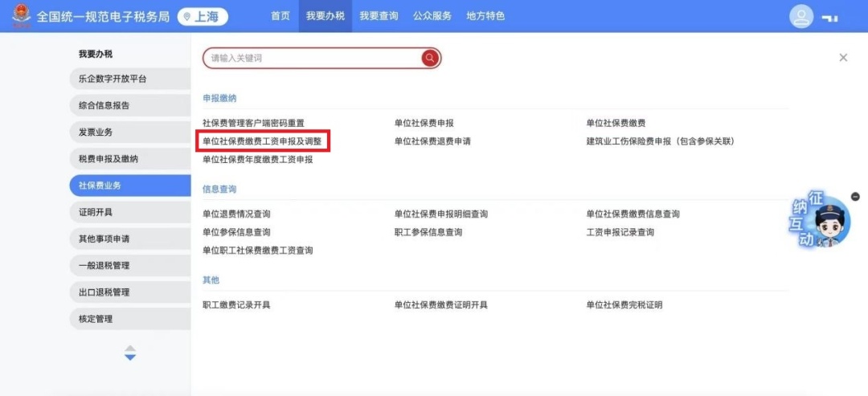This screenshot has width=868, height=396.
Task: Select 一般退税管理 in sidebar
Action: (130, 266)
